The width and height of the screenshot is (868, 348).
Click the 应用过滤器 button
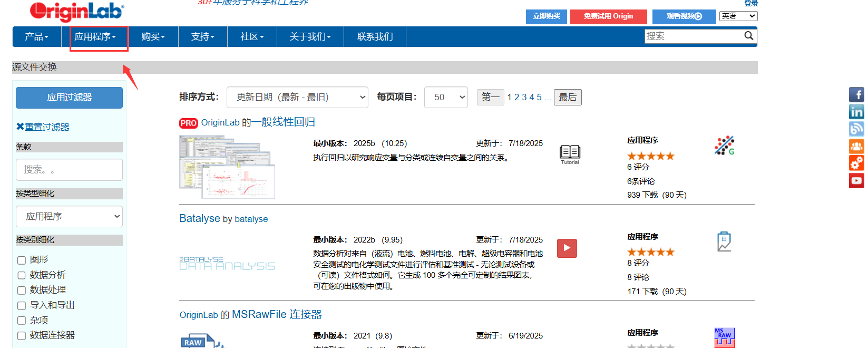click(69, 98)
